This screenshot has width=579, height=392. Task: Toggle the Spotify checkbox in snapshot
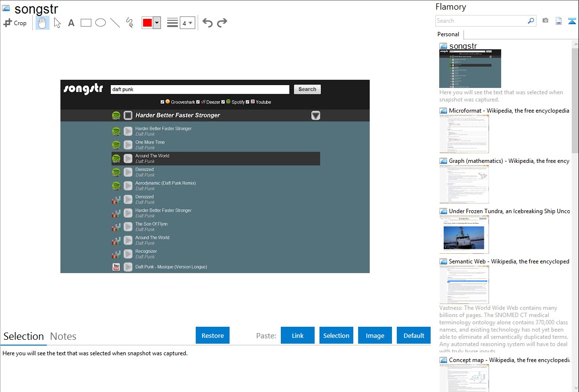(223, 102)
